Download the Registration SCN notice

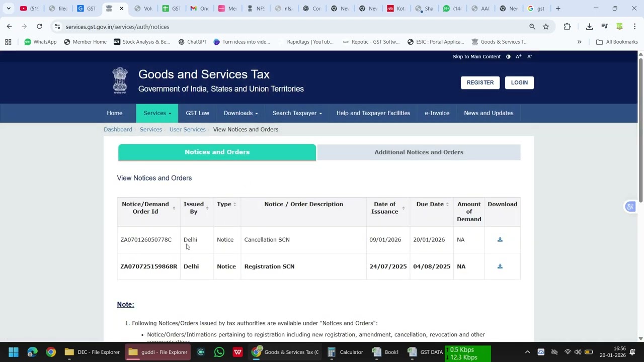click(x=500, y=266)
